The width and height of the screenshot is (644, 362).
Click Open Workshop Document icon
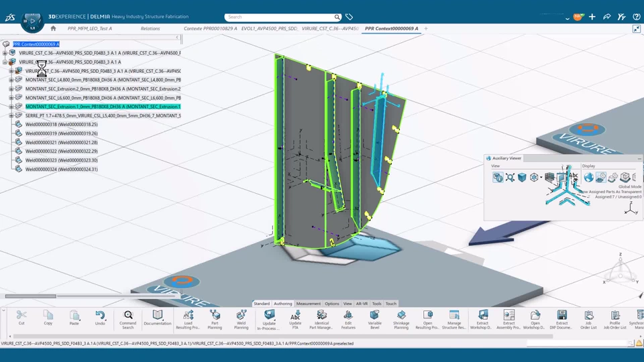click(x=535, y=315)
